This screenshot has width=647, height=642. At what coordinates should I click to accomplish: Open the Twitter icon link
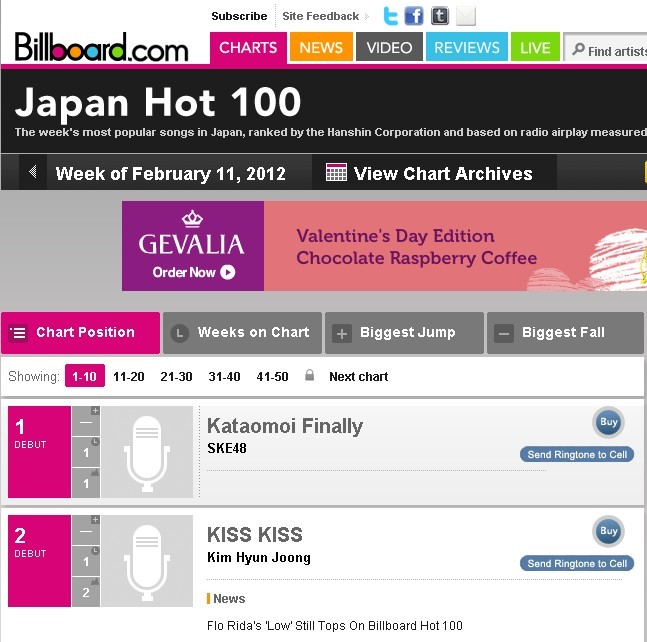click(x=390, y=17)
